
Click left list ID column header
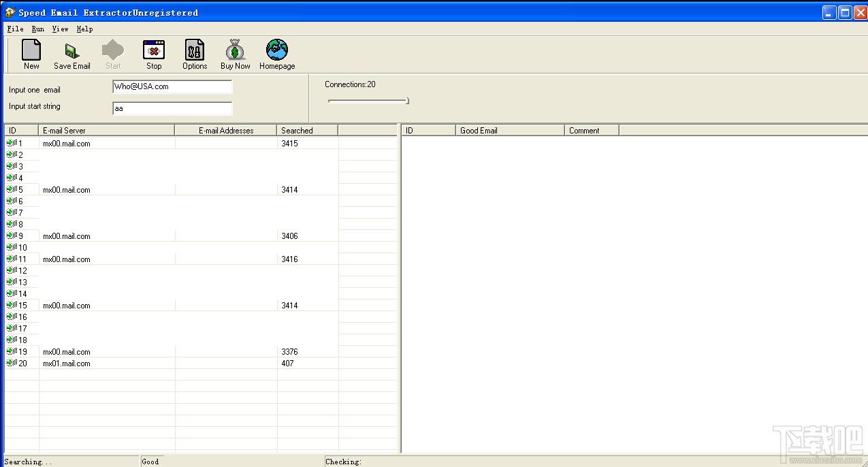click(22, 130)
